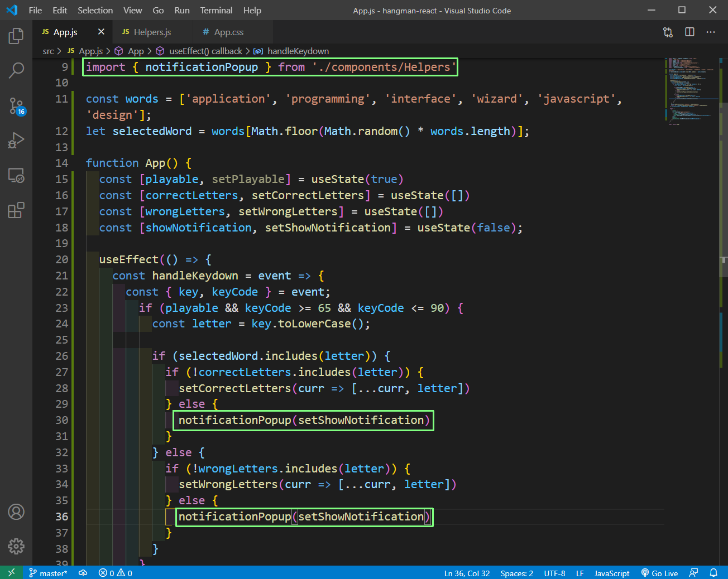
Task: Open the Edit menu
Action: tap(60, 10)
